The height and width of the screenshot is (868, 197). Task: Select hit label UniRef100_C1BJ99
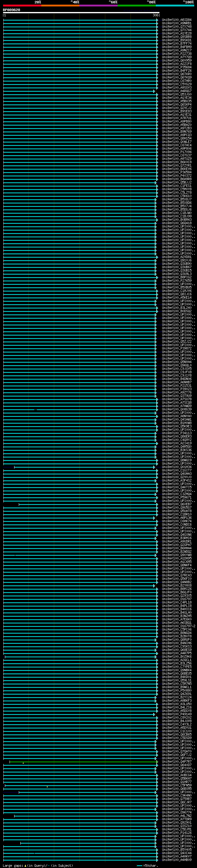click(x=176, y=216)
